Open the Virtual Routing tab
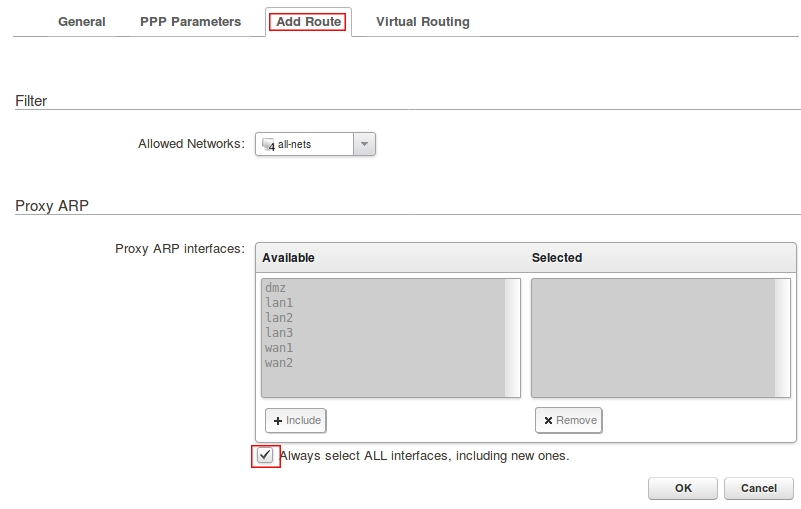Screen dimensions: 801x509 (422, 21)
